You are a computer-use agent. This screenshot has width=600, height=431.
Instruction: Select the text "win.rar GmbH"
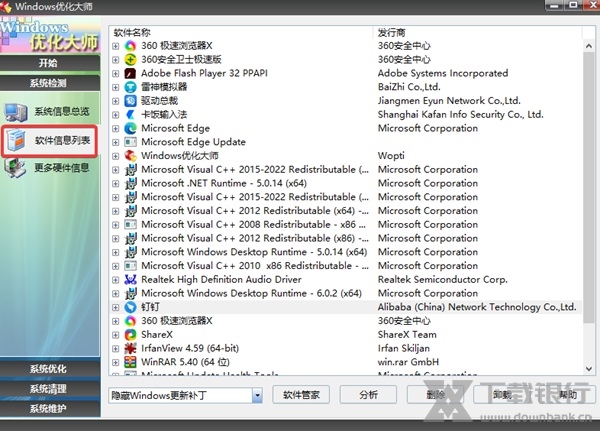click(x=408, y=362)
